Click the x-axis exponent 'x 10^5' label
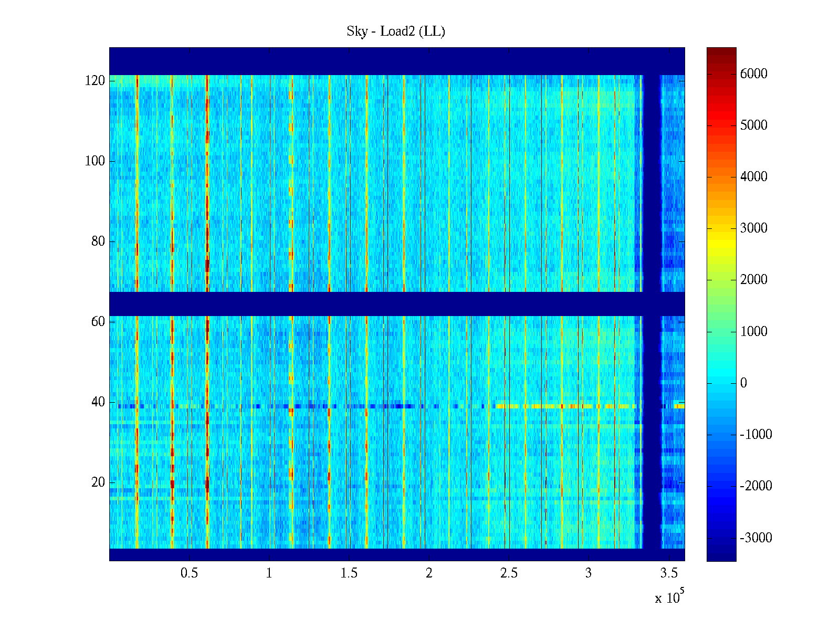 pyautogui.click(x=669, y=597)
